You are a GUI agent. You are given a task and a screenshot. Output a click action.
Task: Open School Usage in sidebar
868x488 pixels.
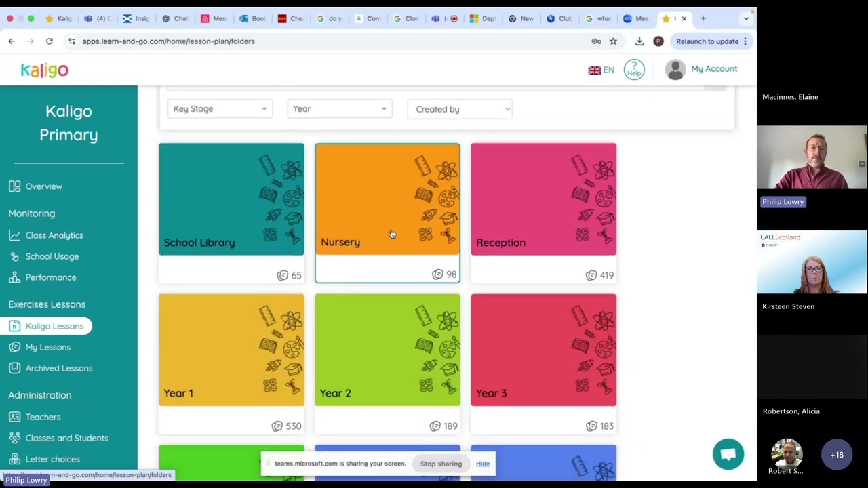tap(44, 256)
